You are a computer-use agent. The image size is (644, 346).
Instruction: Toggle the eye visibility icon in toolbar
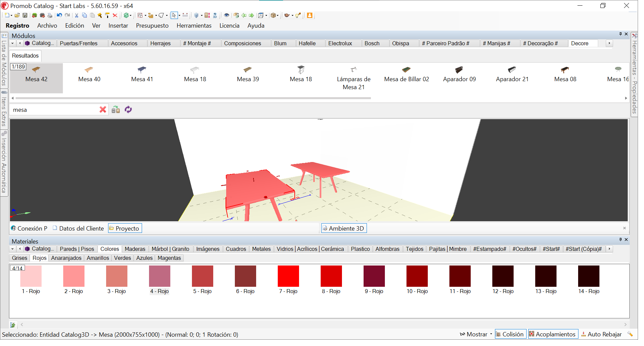point(227,15)
